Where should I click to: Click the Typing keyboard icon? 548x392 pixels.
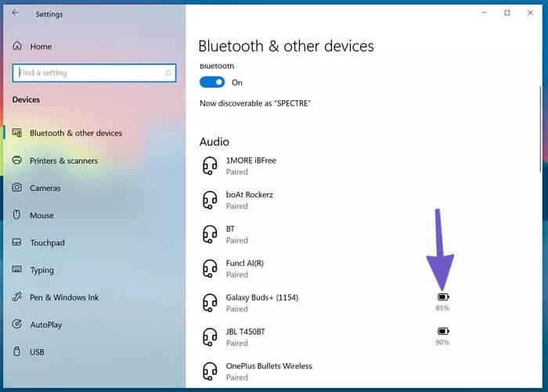point(16,269)
